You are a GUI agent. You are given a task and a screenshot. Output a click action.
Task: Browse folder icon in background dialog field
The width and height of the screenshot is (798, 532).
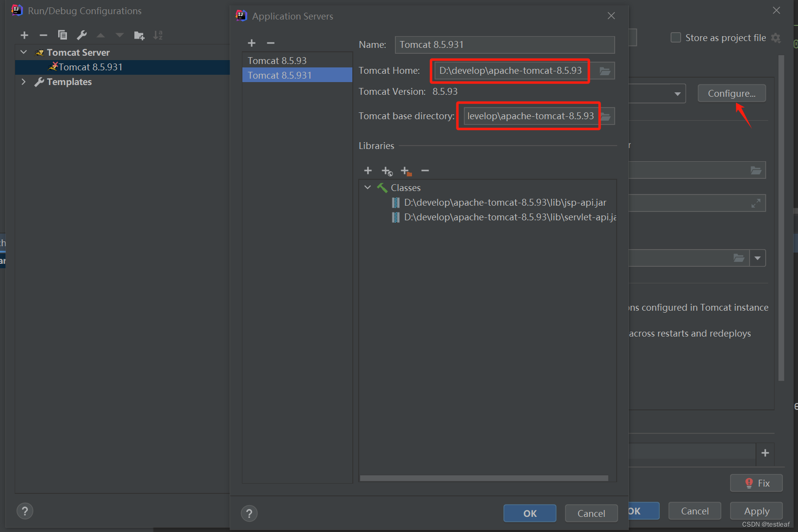(x=756, y=170)
